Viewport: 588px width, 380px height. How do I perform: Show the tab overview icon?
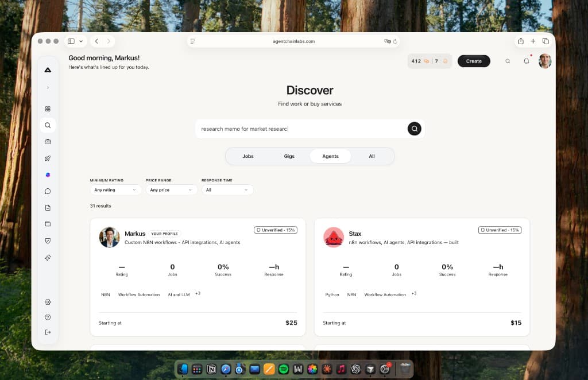(x=546, y=41)
